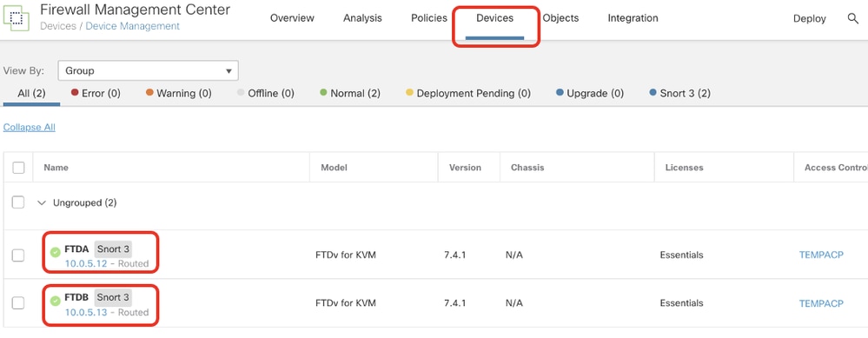The image size is (868, 338).
Task: Click the Firewall Management Center title
Action: tap(135, 10)
